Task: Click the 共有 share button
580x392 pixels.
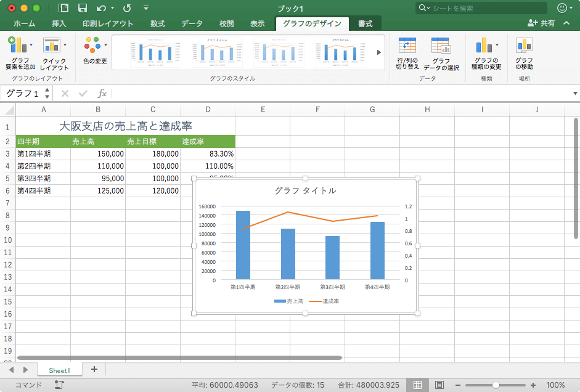Action: coord(541,23)
